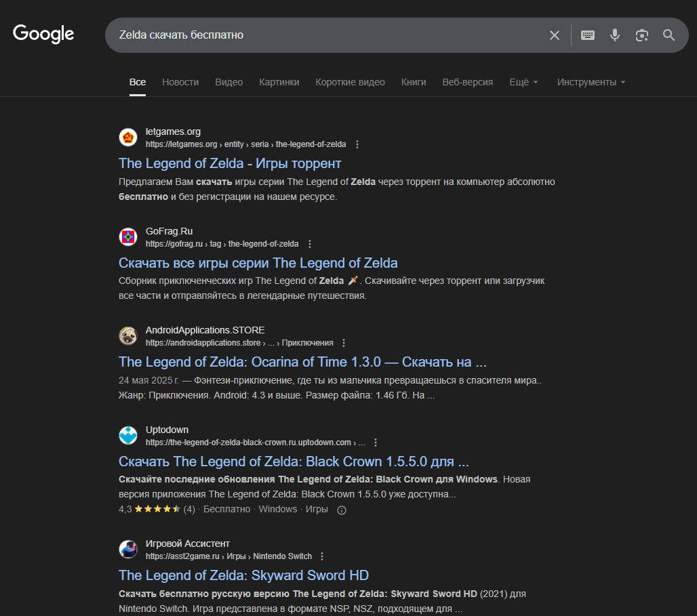Click the AndroidApplications.STORE site name
The height and width of the screenshot is (616, 697).
tap(205, 330)
